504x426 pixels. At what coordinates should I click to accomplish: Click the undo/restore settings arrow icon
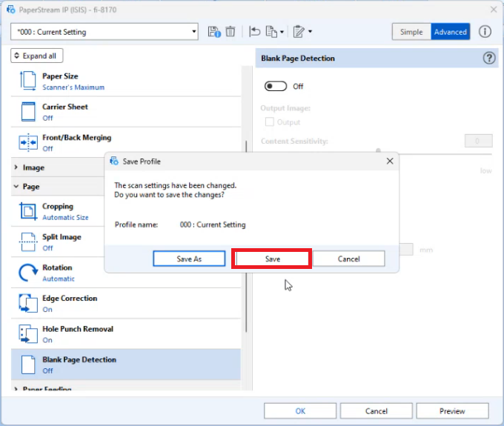pyautogui.click(x=254, y=32)
